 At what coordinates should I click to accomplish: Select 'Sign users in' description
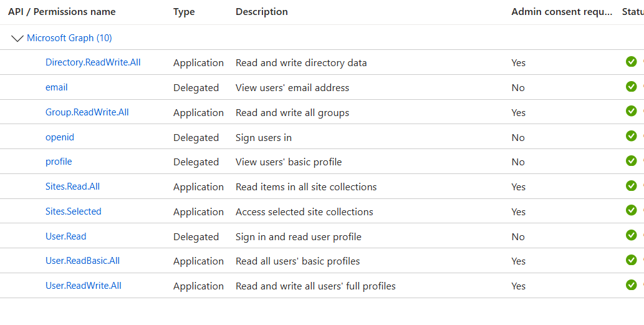click(264, 137)
